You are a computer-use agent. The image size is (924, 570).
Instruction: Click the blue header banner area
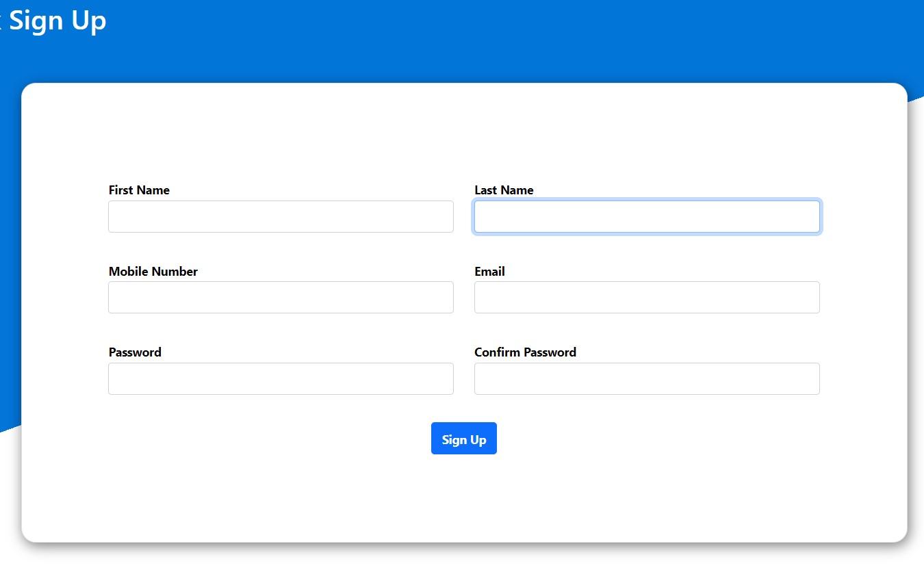point(479,41)
